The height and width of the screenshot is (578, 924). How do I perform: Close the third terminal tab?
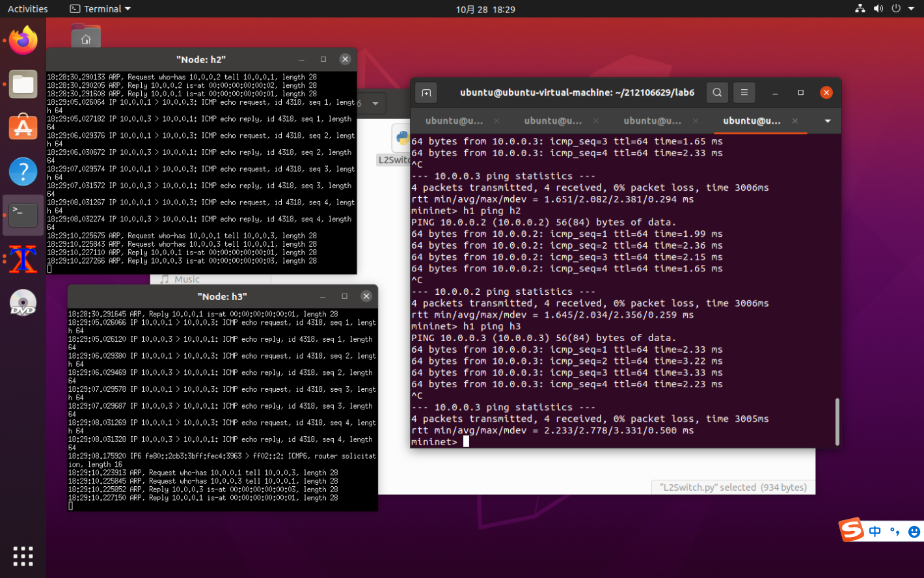pos(696,121)
